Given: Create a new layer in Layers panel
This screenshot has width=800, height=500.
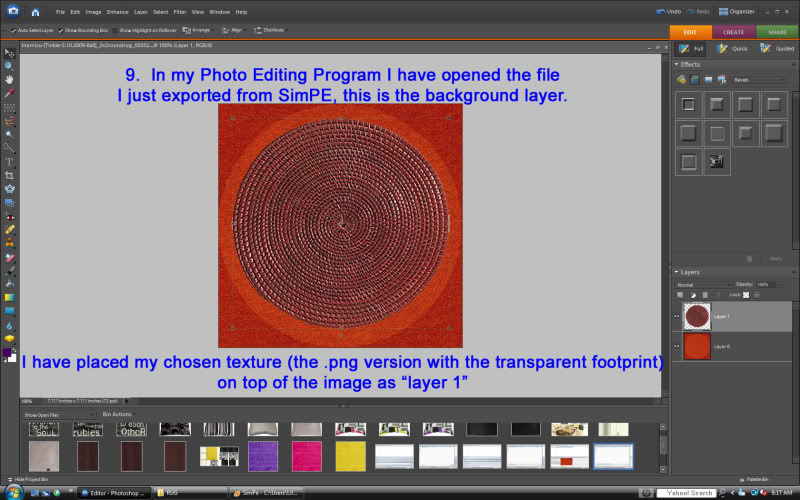Looking at the screenshot, I should 680,295.
